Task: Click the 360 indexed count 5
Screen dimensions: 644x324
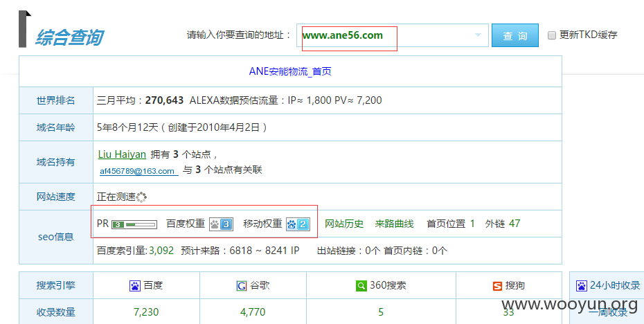Action: (381, 312)
